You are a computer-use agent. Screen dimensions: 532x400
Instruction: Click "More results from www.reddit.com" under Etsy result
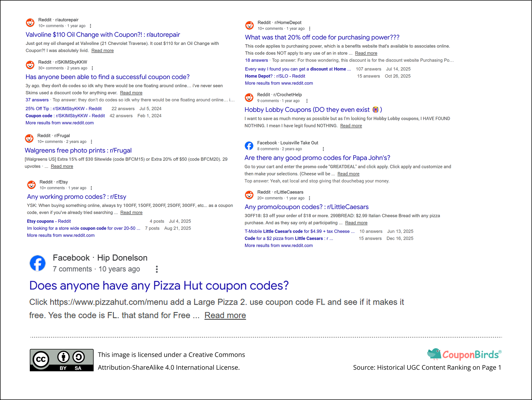(x=61, y=235)
